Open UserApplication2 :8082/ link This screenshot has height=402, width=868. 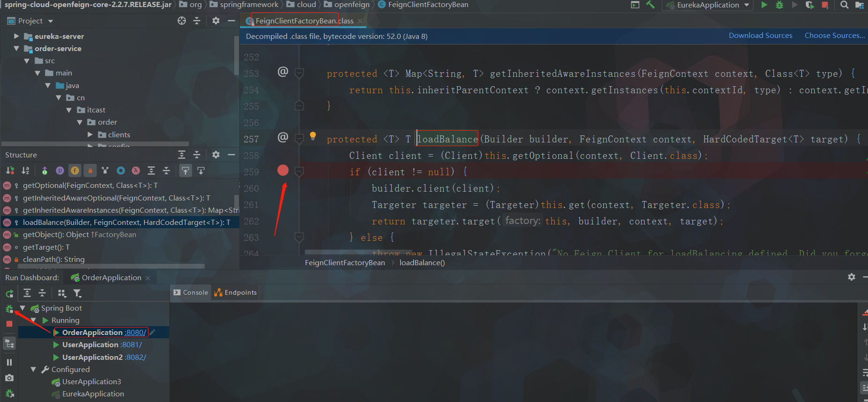click(x=135, y=357)
